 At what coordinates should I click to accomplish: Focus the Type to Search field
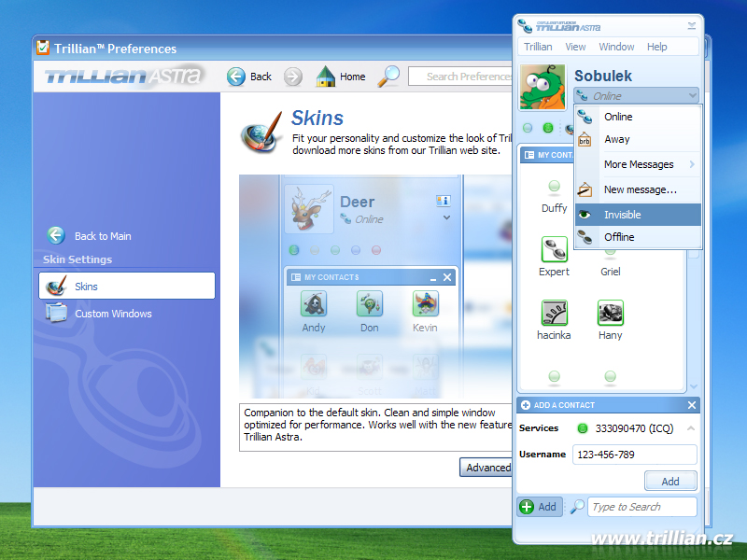(642, 507)
